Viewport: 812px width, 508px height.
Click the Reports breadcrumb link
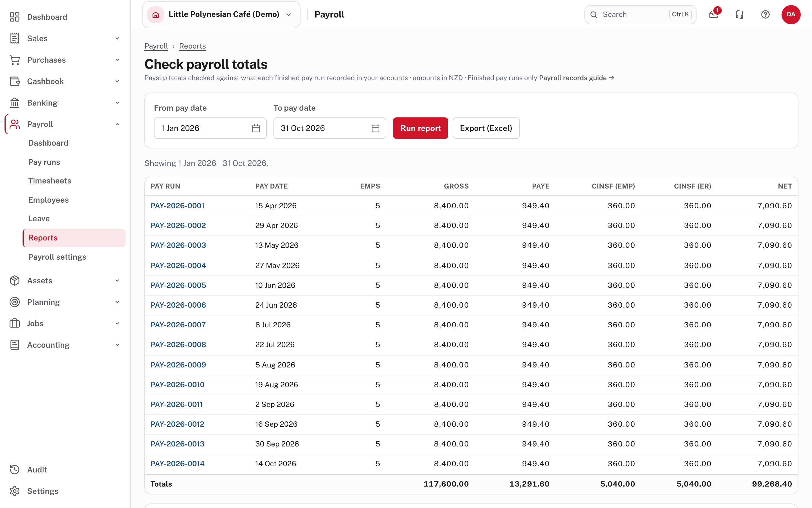pos(193,46)
